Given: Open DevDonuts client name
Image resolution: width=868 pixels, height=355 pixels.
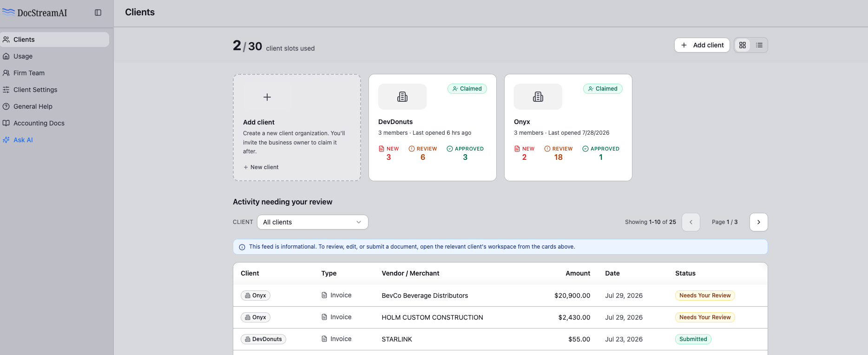Looking at the screenshot, I should (395, 122).
